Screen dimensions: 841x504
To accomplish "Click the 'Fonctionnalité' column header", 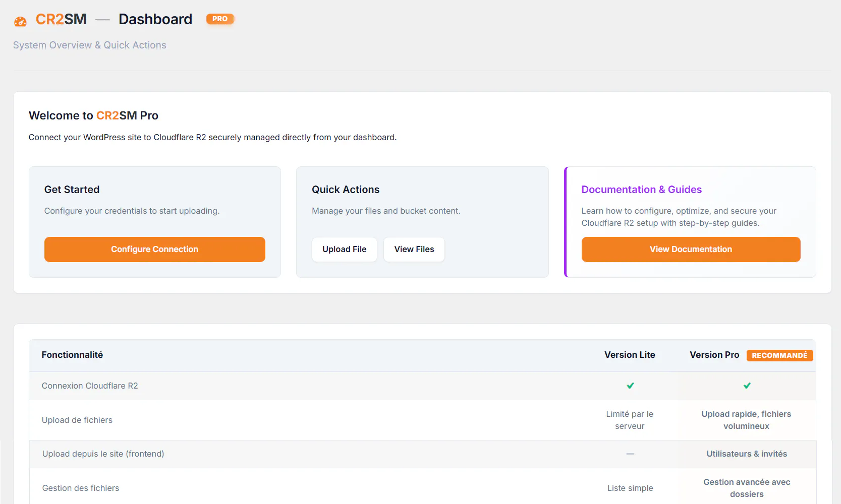I will (72, 355).
